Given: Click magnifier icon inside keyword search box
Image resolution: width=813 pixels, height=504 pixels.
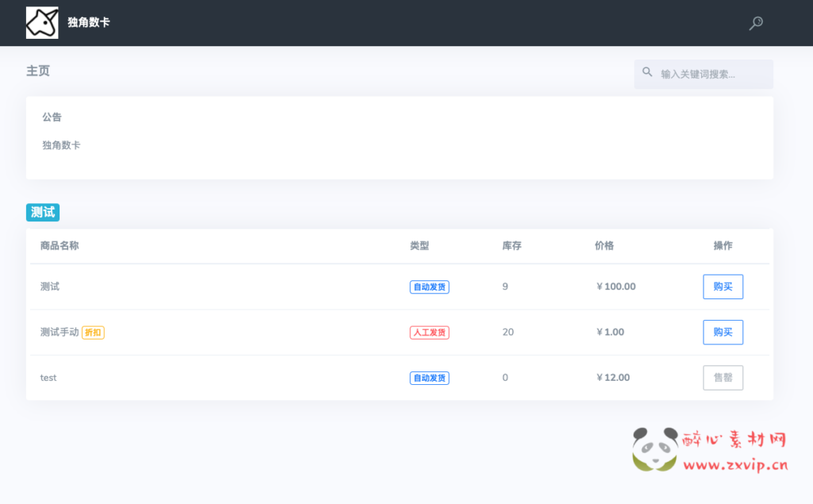Looking at the screenshot, I should click(648, 73).
